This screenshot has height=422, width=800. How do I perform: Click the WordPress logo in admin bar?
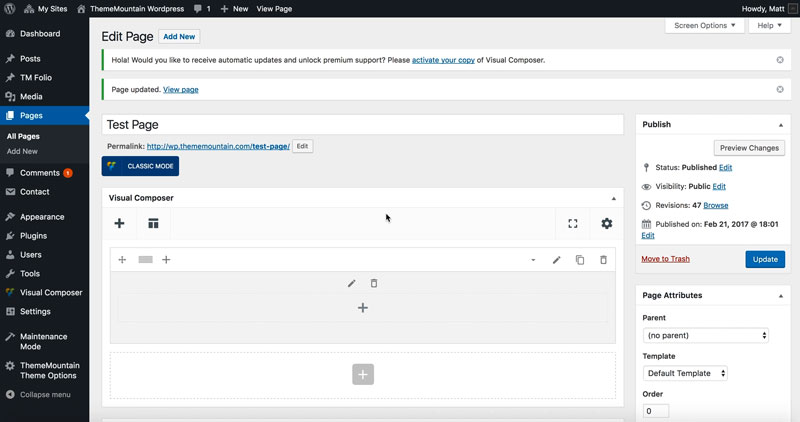(9, 9)
